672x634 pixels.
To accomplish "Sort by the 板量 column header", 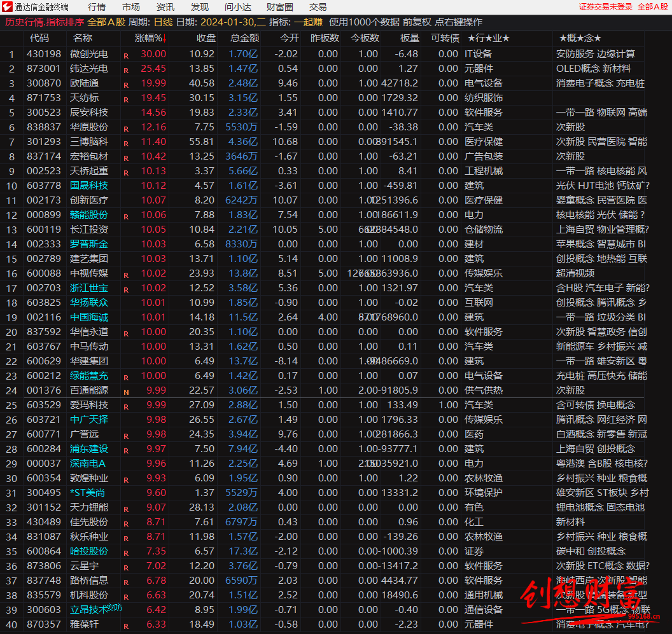I will point(410,38).
